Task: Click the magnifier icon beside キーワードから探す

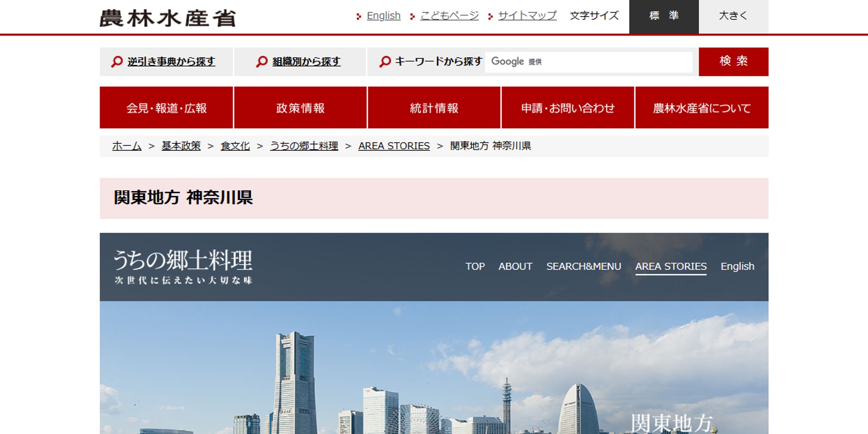Action: pyautogui.click(x=384, y=62)
